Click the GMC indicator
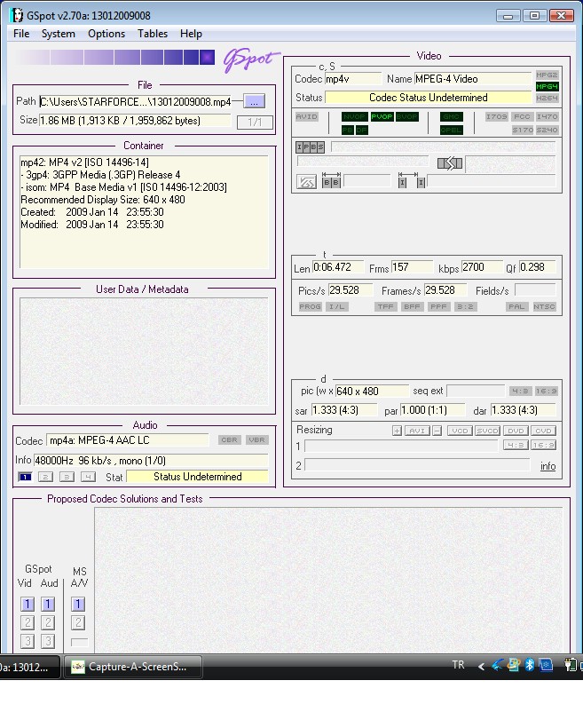 (x=451, y=117)
